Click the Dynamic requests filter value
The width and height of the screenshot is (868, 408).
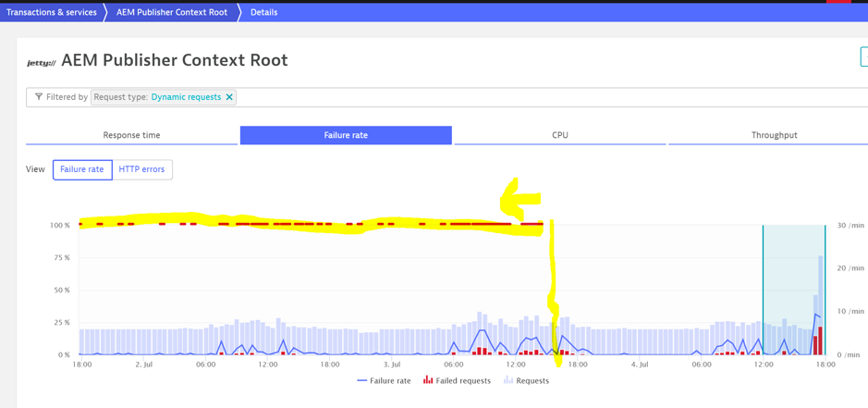pos(186,97)
